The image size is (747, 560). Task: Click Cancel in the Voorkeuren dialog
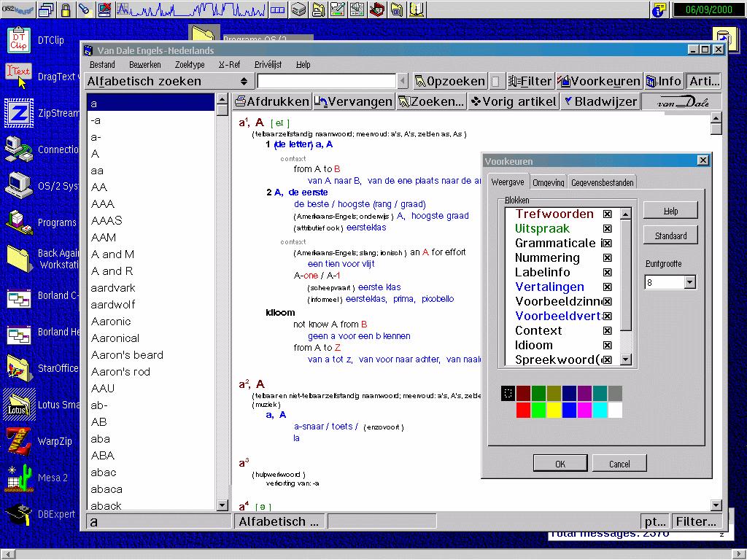[x=619, y=464]
